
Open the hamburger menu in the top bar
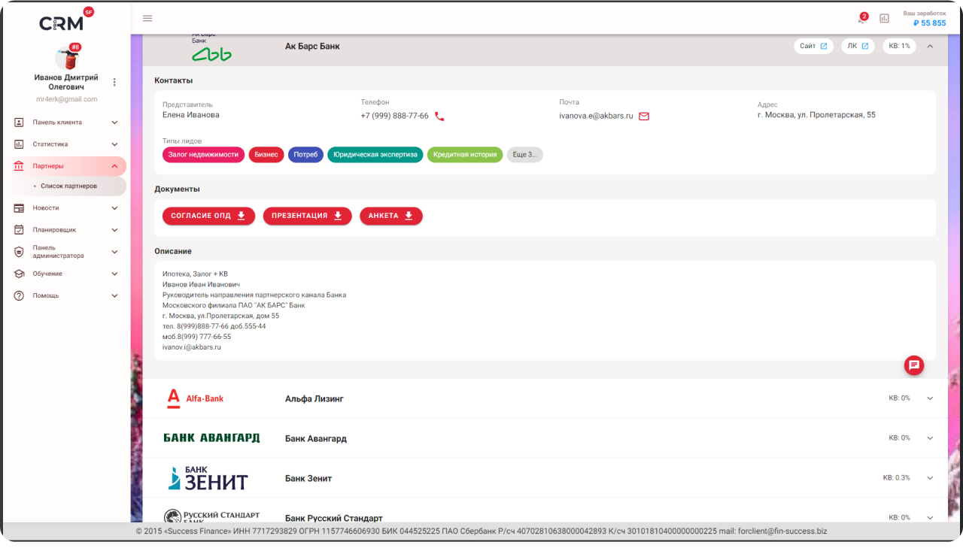[x=147, y=18]
